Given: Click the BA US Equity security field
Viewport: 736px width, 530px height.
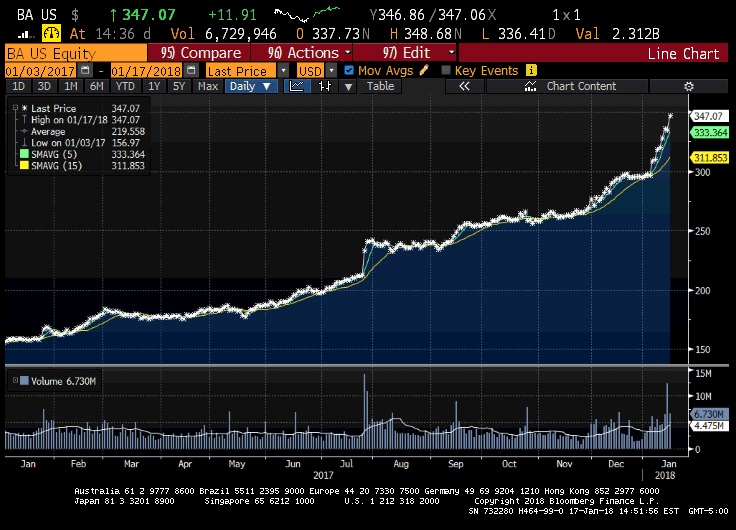Looking at the screenshot, I should pos(76,53).
